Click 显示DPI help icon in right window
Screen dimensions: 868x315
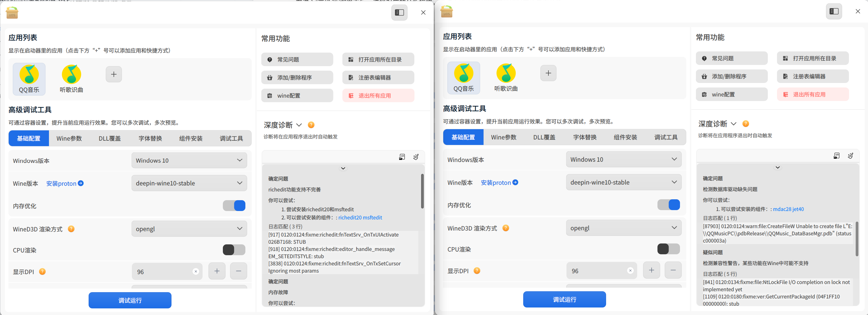[477, 271]
